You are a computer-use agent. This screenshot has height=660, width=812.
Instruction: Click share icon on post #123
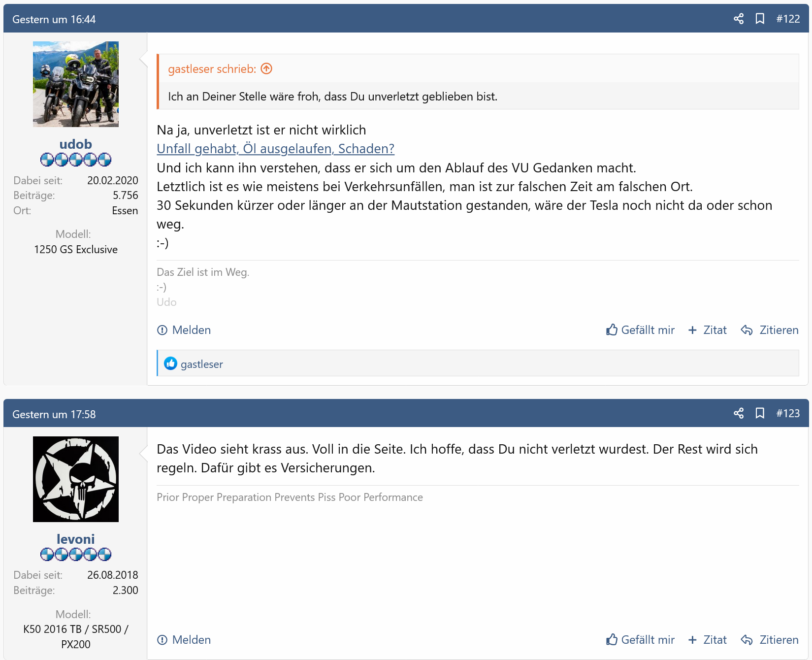point(738,413)
